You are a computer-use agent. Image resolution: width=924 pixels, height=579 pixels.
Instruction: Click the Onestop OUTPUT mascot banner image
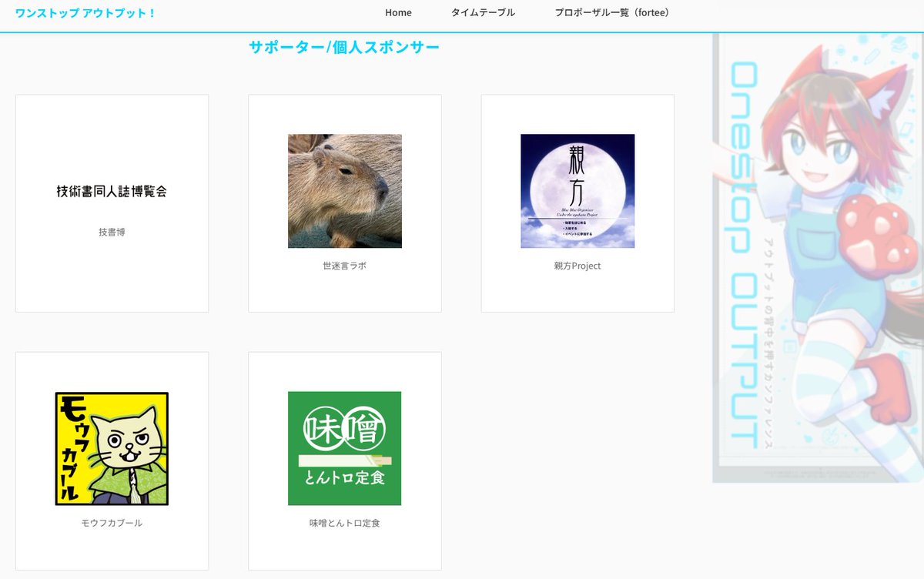click(818, 258)
